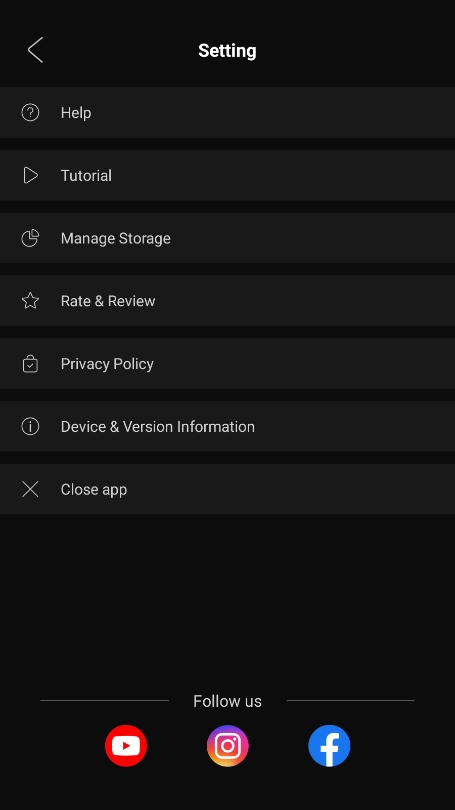This screenshot has height=810, width=455.
Task: Open the Instagram profile icon
Action: click(228, 745)
